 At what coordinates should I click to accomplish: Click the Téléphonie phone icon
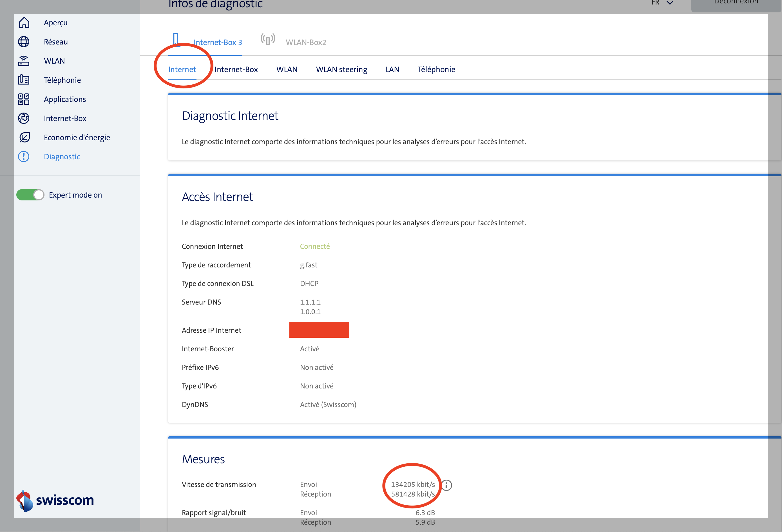tap(24, 80)
